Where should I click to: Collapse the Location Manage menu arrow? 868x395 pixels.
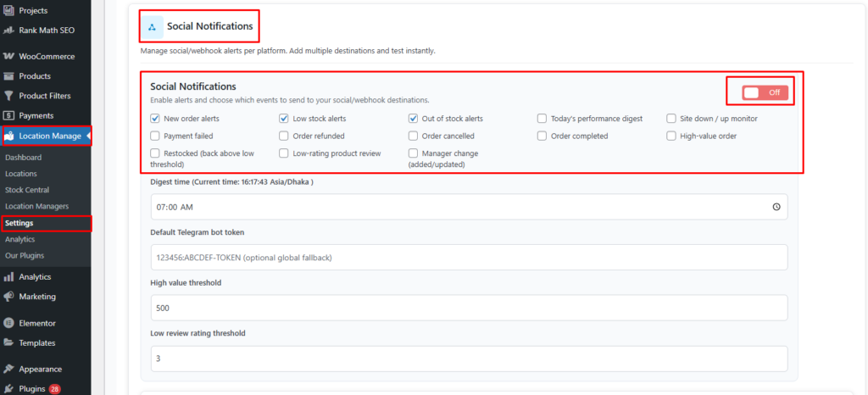(x=88, y=136)
